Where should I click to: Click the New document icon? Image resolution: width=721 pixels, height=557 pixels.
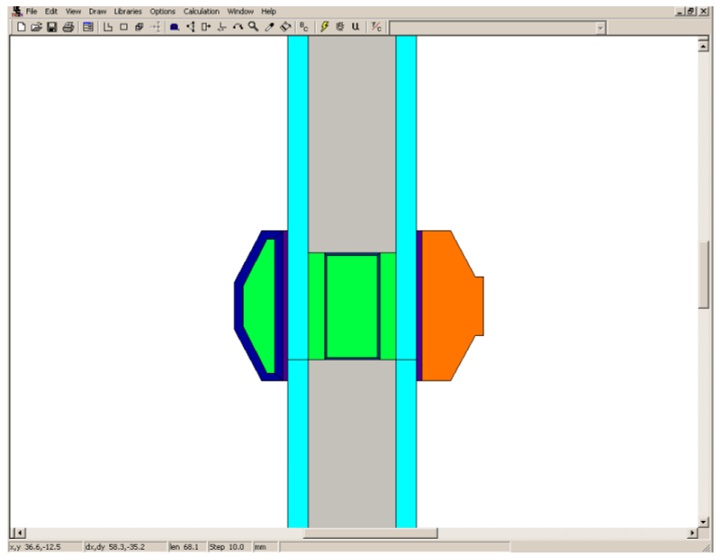(x=21, y=27)
